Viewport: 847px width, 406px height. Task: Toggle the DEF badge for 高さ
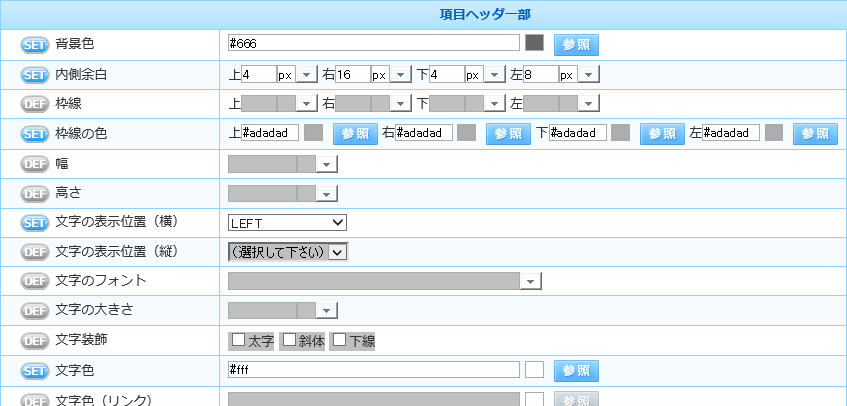click(x=35, y=193)
